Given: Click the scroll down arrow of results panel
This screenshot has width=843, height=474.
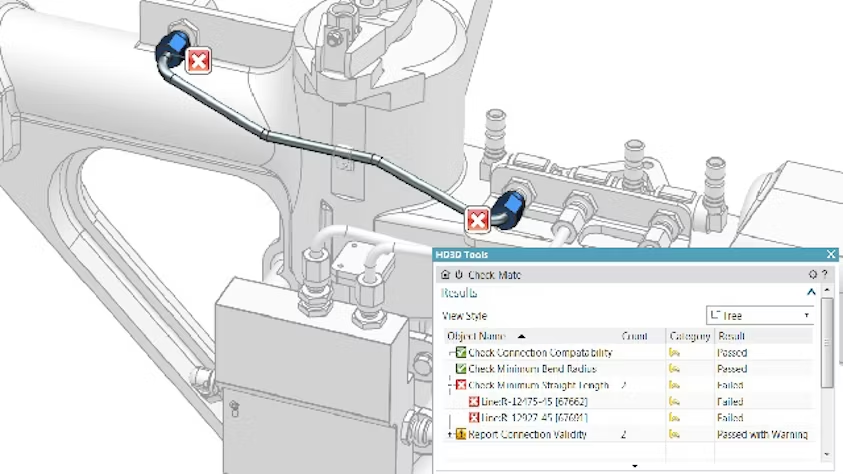Looking at the screenshot, I should 827,455.
